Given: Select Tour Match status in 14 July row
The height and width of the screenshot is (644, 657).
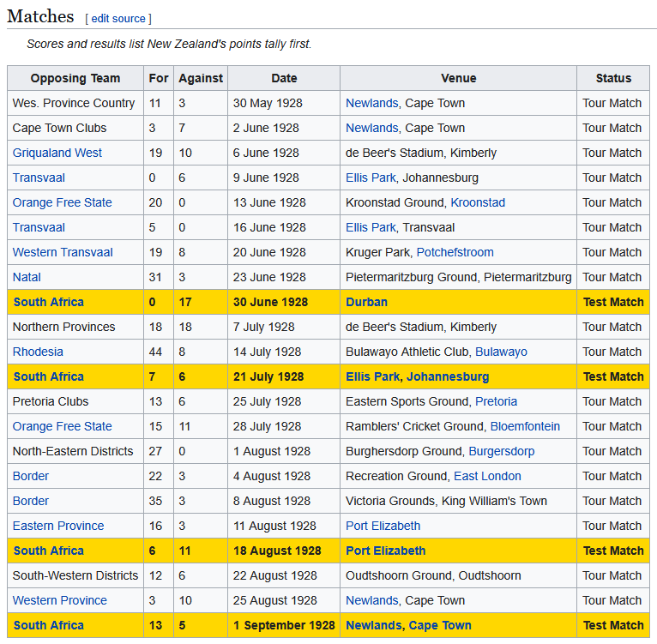Looking at the screenshot, I should tap(613, 352).
